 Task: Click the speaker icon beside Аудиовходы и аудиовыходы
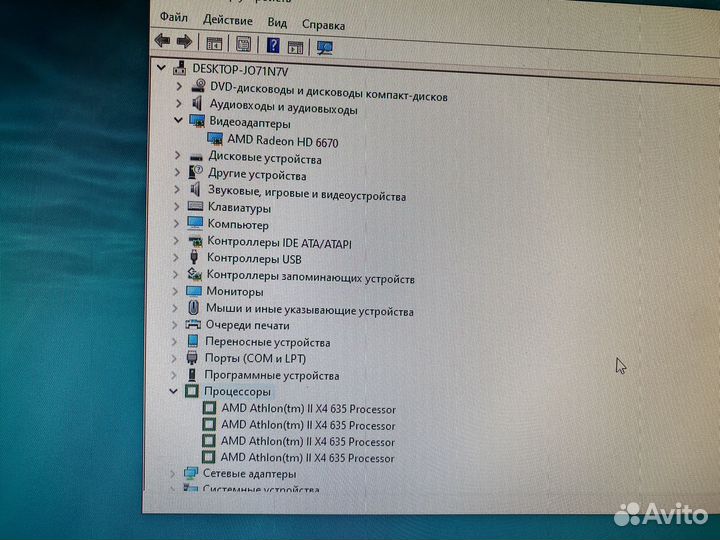point(197,103)
